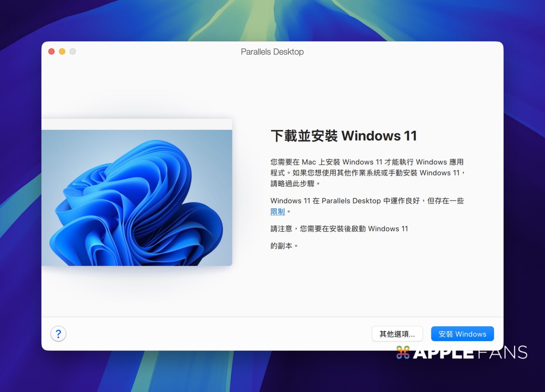Image resolution: width=545 pixels, height=392 pixels.
Task: Click the Windows 11 bloom wallpaper image
Action: (137, 197)
